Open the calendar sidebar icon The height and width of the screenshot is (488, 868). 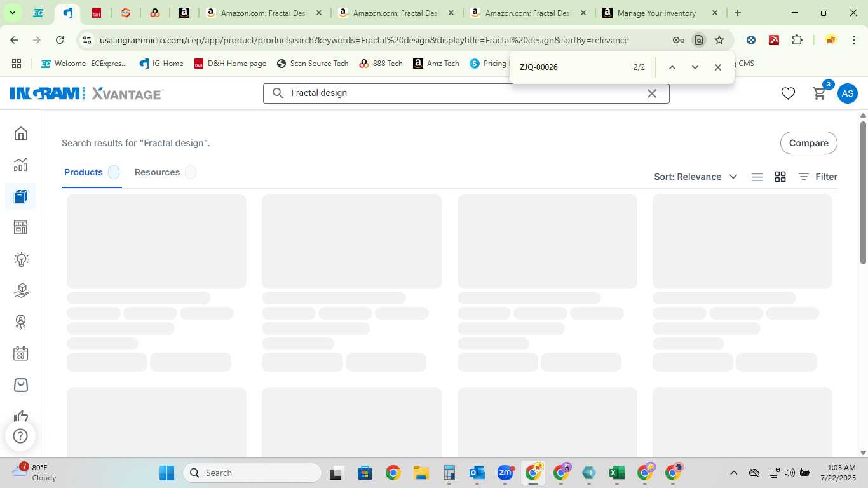pos(20,353)
